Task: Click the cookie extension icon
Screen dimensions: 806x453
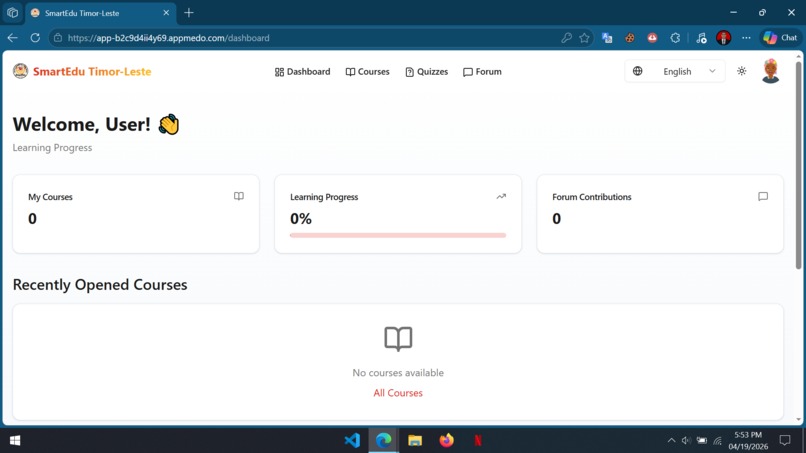Action: click(x=630, y=38)
